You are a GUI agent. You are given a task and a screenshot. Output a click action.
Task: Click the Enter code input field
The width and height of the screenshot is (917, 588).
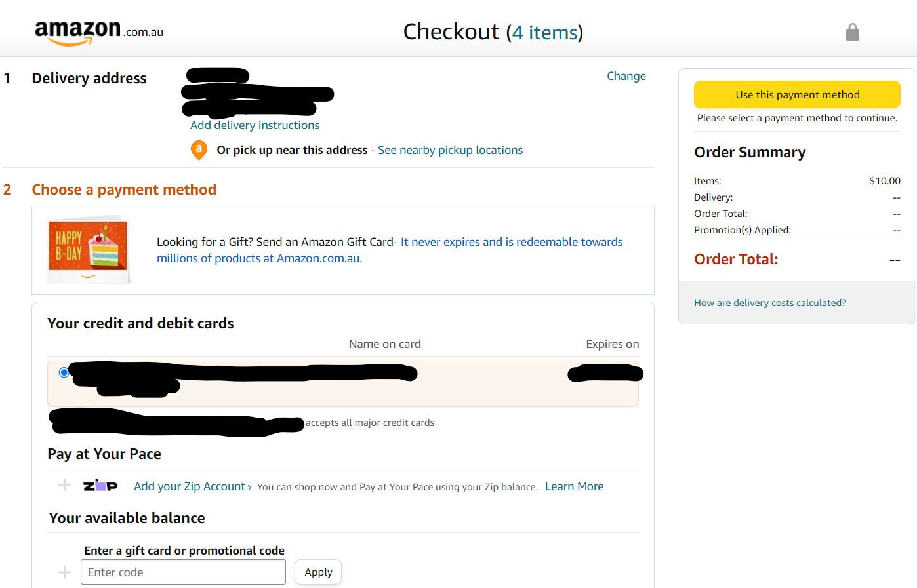pos(183,572)
